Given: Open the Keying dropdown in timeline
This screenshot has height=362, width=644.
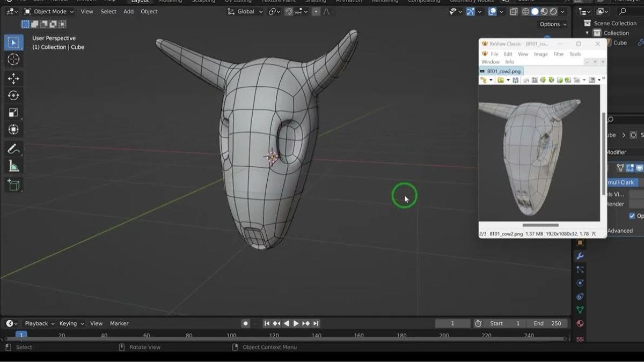Looking at the screenshot, I should [71, 323].
